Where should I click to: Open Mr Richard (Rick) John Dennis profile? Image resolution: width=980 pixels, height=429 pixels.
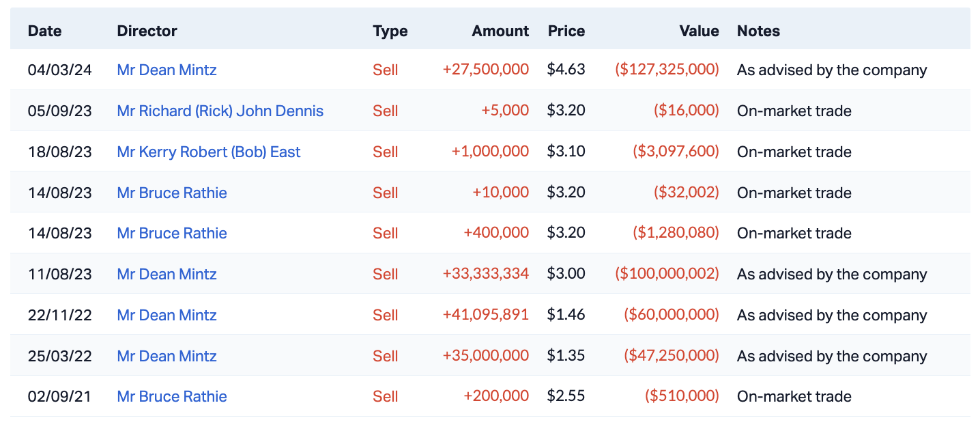[x=220, y=111]
